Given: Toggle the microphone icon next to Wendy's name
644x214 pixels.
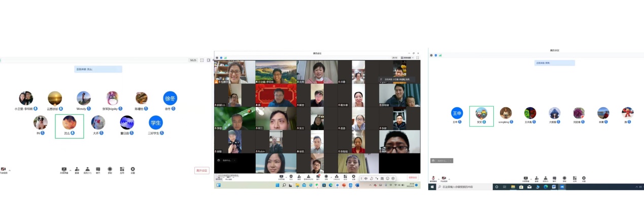Looking at the screenshot, I should pyautogui.click(x=89, y=109).
